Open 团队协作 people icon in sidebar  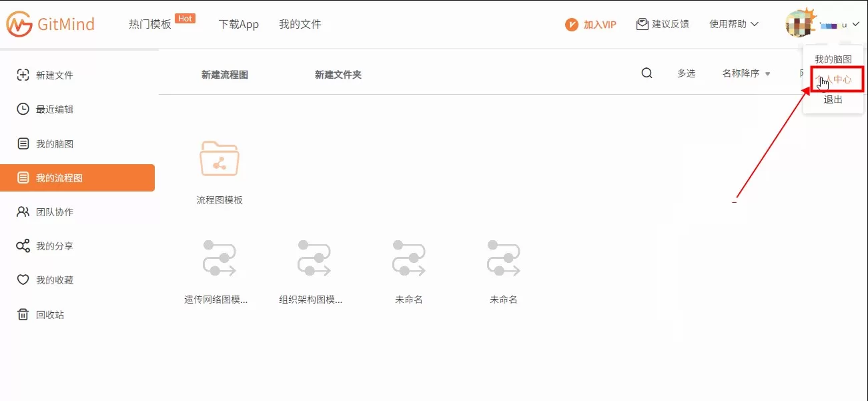pos(23,212)
